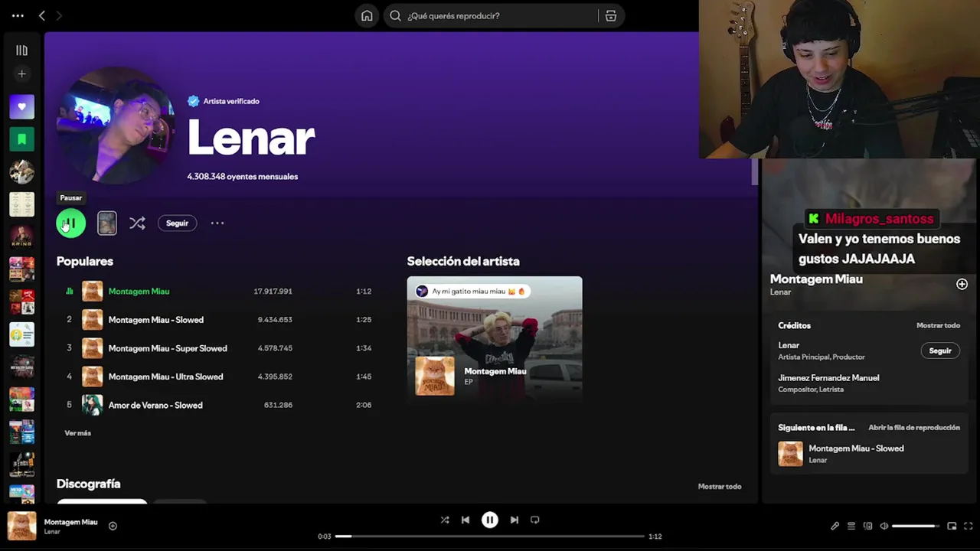Click the Artista verificado badge
The image size is (980, 551).
click(x=224, y=101)
